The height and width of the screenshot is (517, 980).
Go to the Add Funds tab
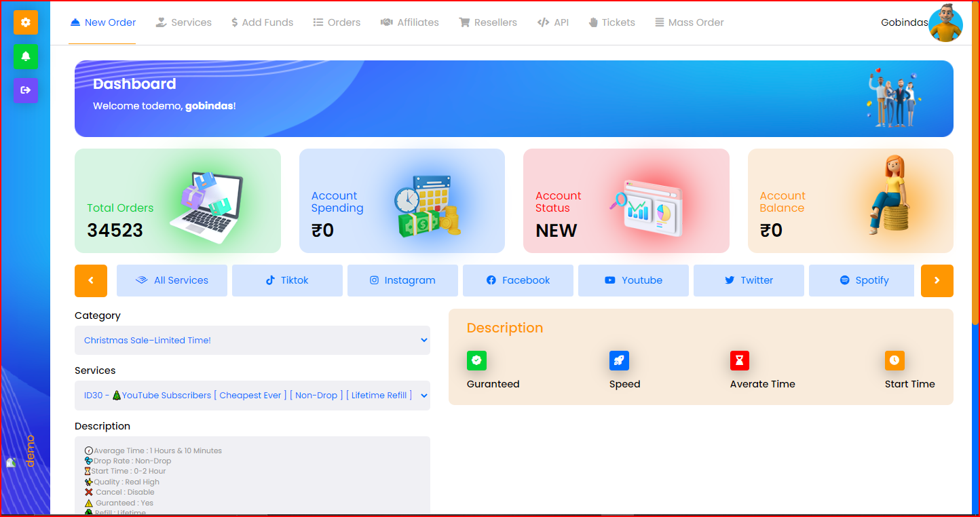click(262, 22)
